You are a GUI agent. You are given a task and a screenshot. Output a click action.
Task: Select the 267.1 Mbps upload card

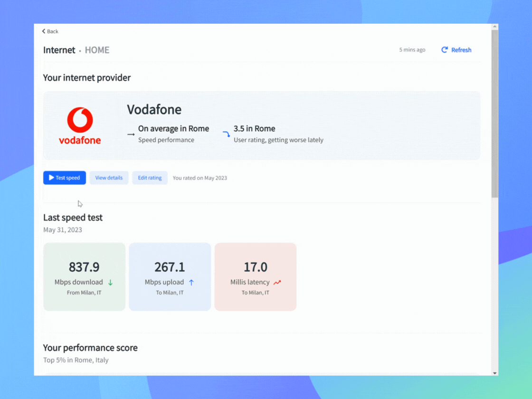(170, 276)
